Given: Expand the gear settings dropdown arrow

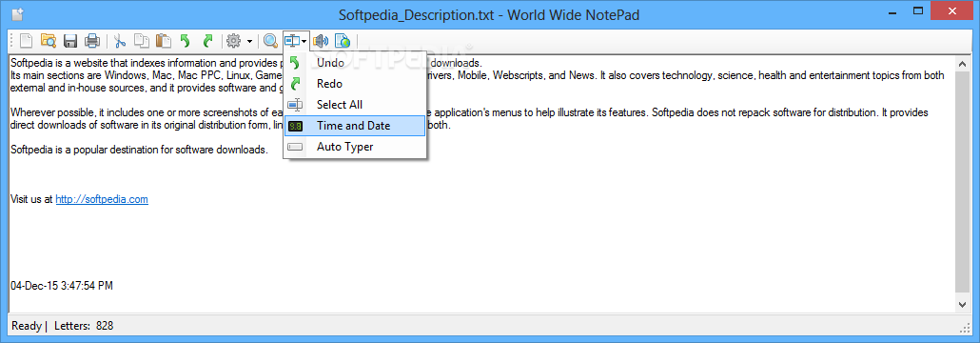Looking at the screenshot, I should coord(250,41).
